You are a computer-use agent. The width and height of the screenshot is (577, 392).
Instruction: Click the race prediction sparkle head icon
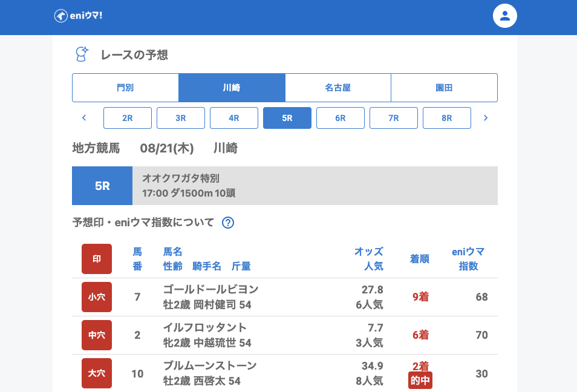coord(82,54)
